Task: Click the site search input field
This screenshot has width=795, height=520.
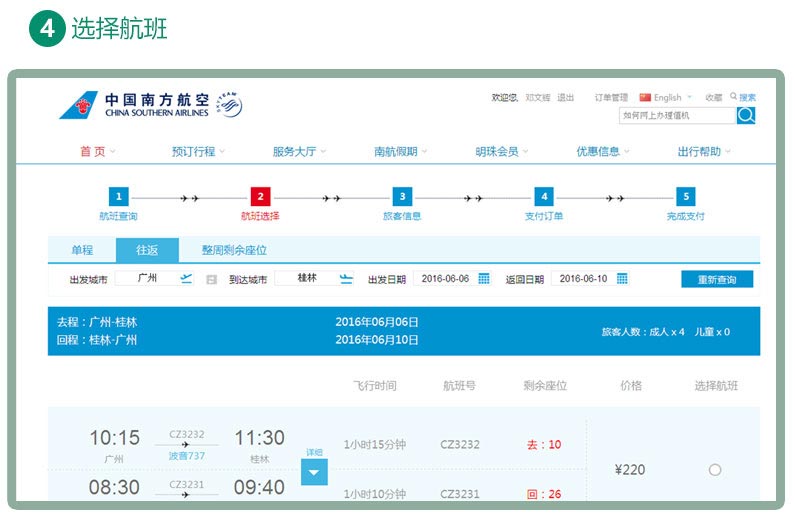Action: (x=677, y=115)
